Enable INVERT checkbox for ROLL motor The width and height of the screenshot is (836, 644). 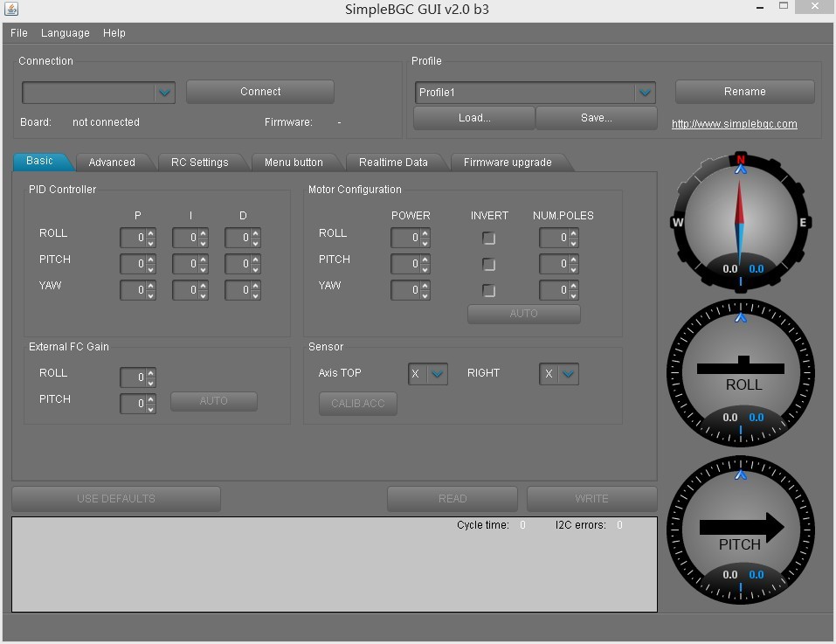pyautogui.click(x=489, y=239)
